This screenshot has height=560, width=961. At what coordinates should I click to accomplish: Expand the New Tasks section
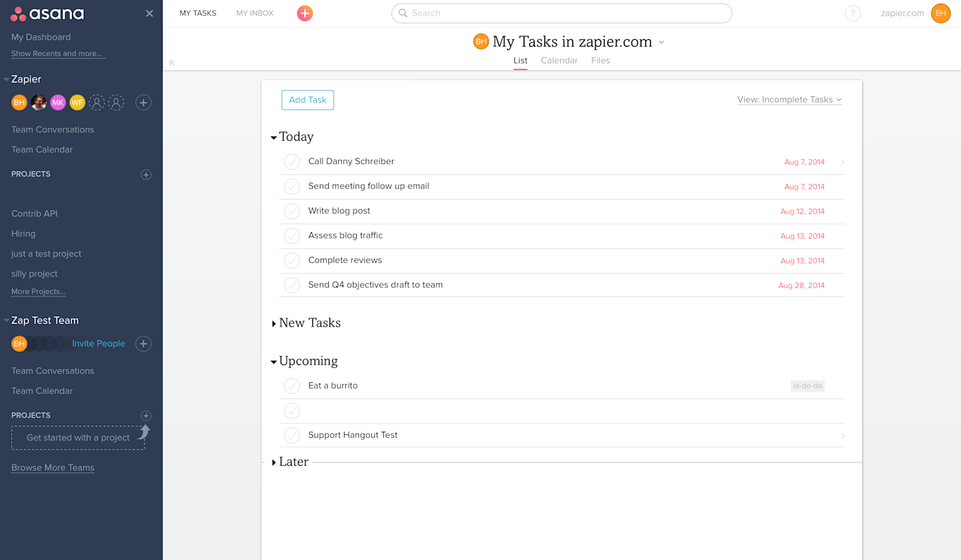(274, 324)
